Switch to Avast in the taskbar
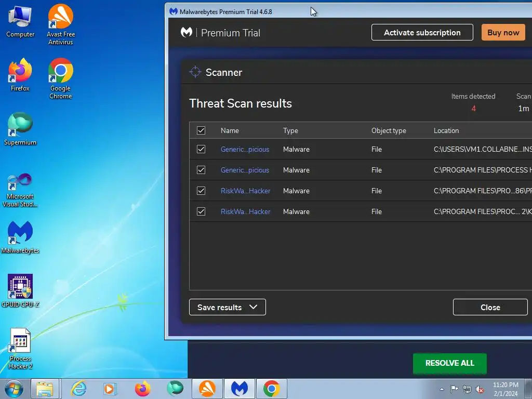 [207, 389]
